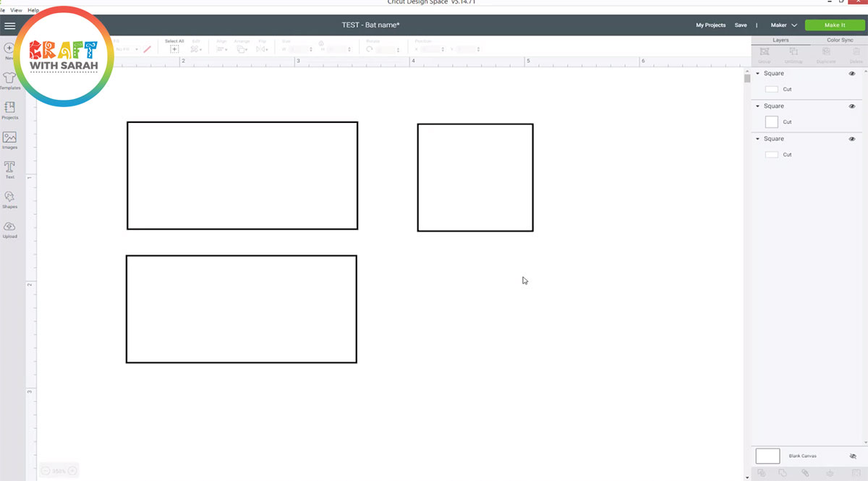Collapse the second Square layer
868x481 pixels.
(x=758, y=106)
